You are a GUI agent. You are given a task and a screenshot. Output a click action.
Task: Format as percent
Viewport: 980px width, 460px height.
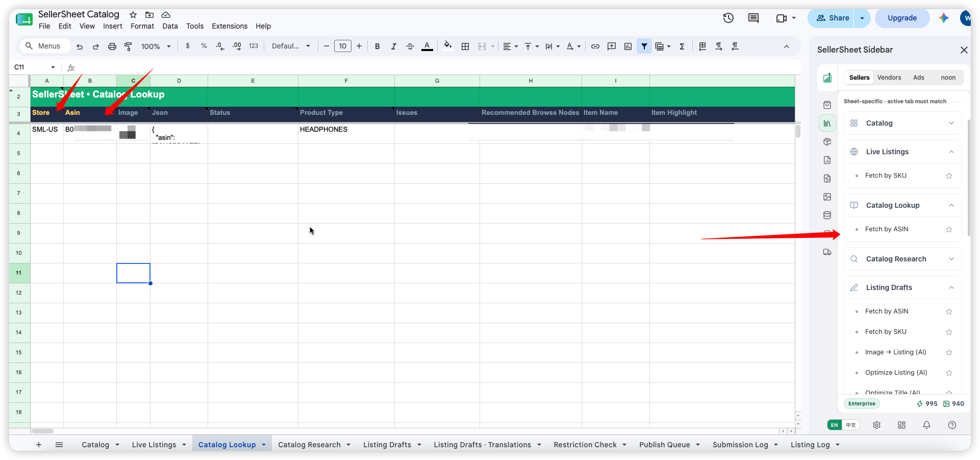[x=204, y=46]
